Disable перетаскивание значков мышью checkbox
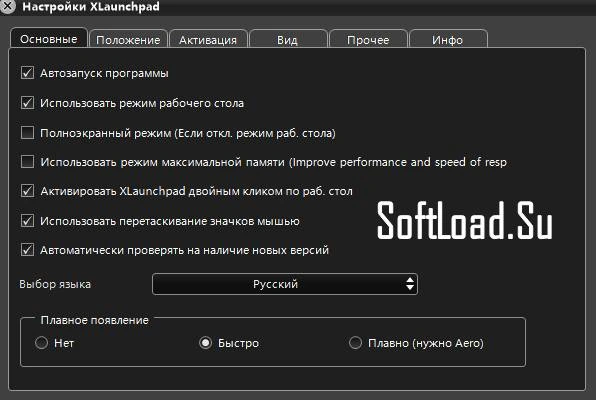The height and width of the screenshot is (400, 596). click(x=27, y=221)
